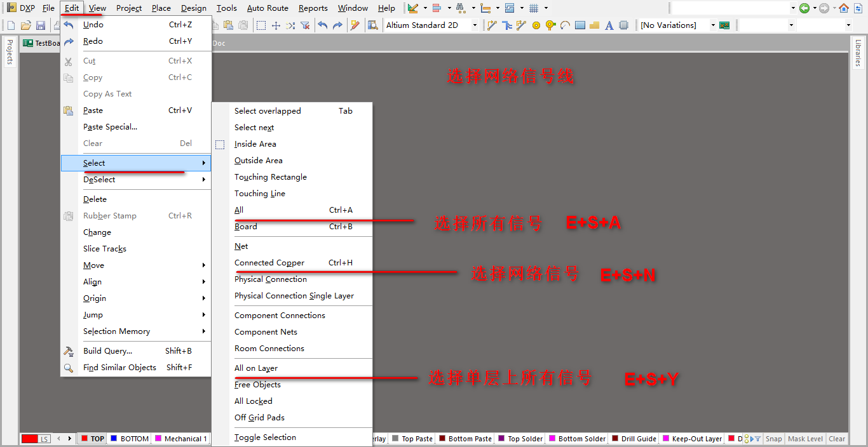868x447 pixels.
Task: Click the red LS layer color swatch
Action: (x=30, y=439)
